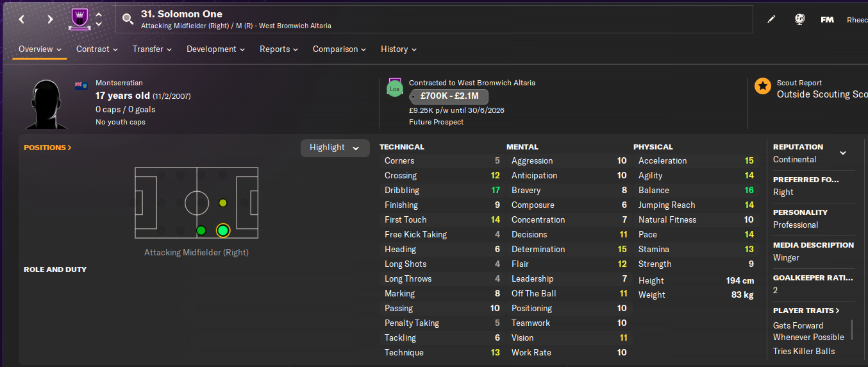Click the search magnifier icon
The width and height of the screenshot is (868, 367).
tap(128, 19)
